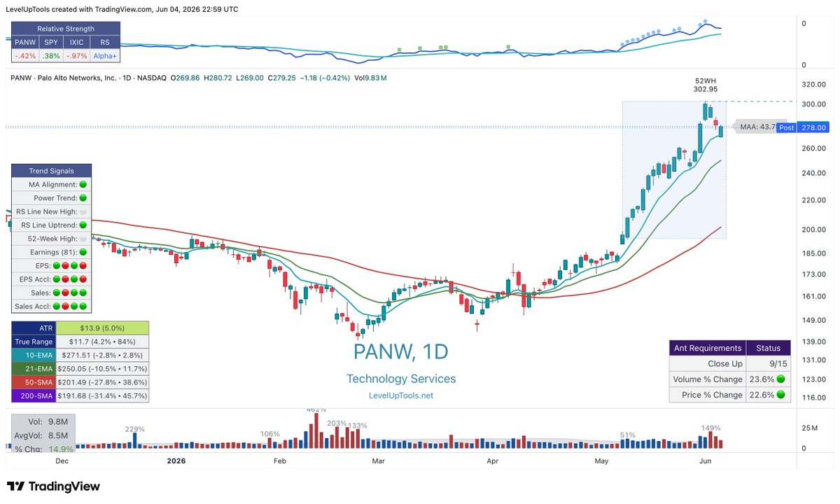Screen dimensions: 840x504
Task: Click the EPS Accl row label
Action: pyautogui.click(x=57, y=279)
